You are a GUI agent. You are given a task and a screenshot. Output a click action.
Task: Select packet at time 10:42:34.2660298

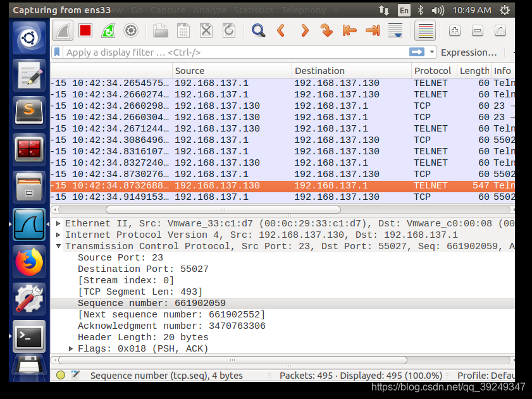282,106
